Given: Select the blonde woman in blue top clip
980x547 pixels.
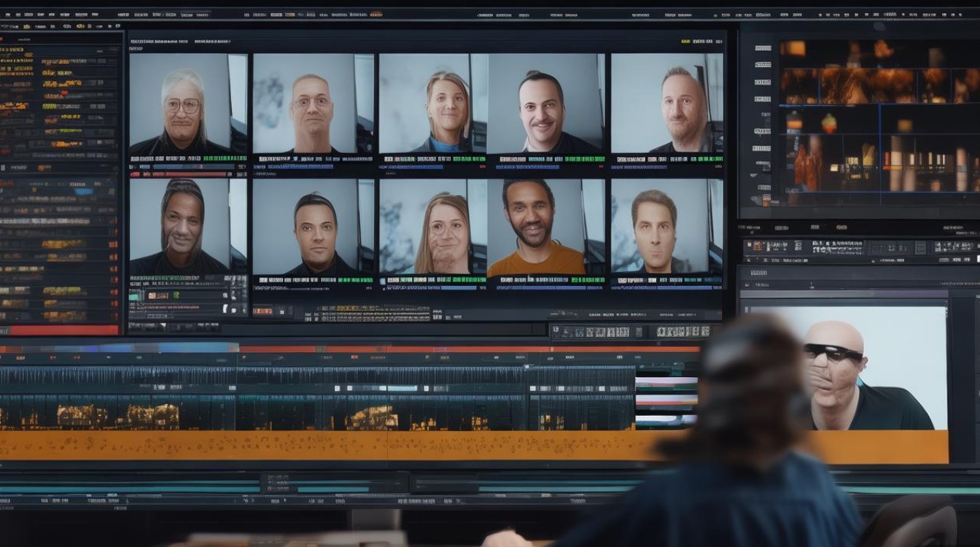Looking at the screenshot, I should pyautogui.click(x=432, y=103).
